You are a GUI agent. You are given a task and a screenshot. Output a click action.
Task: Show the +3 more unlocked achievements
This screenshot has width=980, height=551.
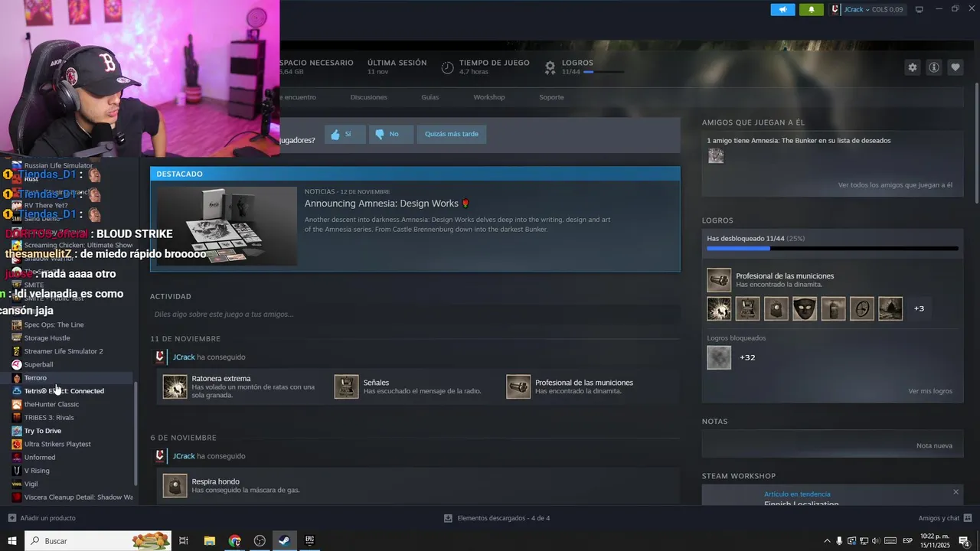point(919,308)
